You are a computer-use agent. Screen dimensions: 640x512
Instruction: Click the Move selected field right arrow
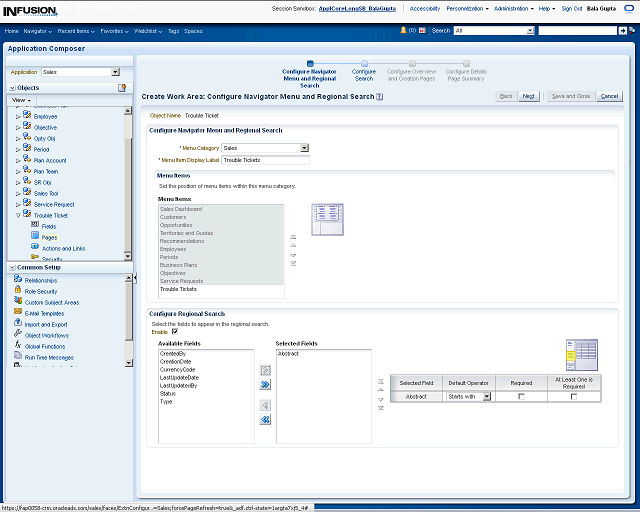click(265, 369)
